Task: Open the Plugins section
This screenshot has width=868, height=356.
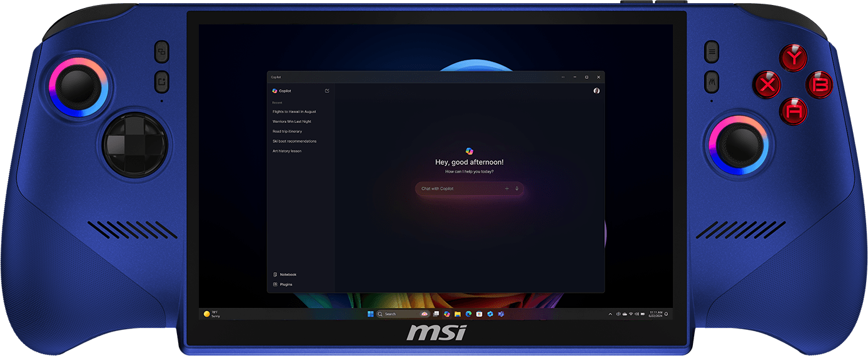Action: (283, 284)
